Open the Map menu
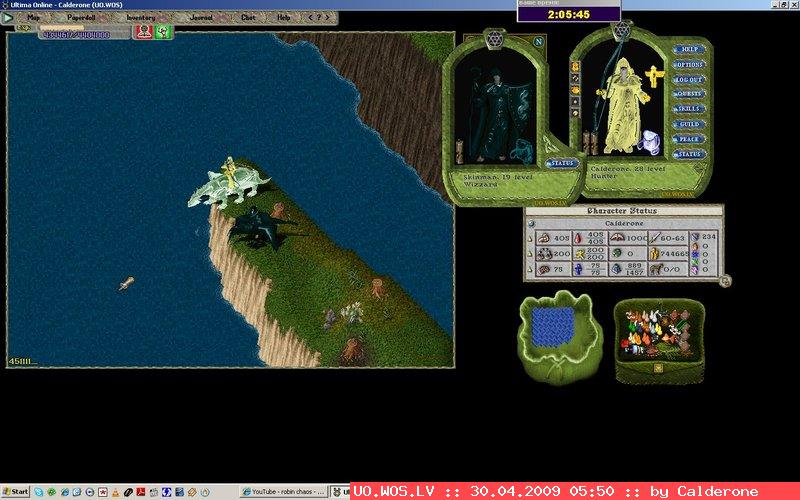Screen dimensions: 800x500 pos(33,17)
